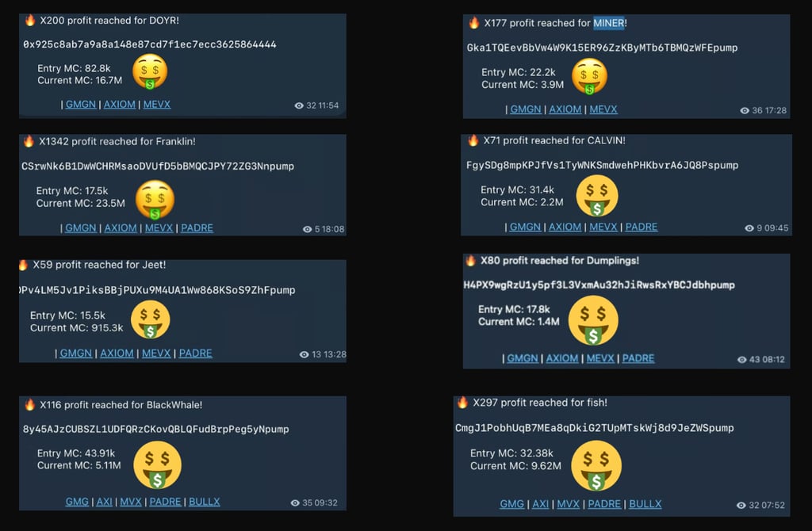Open PADRE link in CALVIN message
This screenshot has height=531, width=812.
pos(641,227)
